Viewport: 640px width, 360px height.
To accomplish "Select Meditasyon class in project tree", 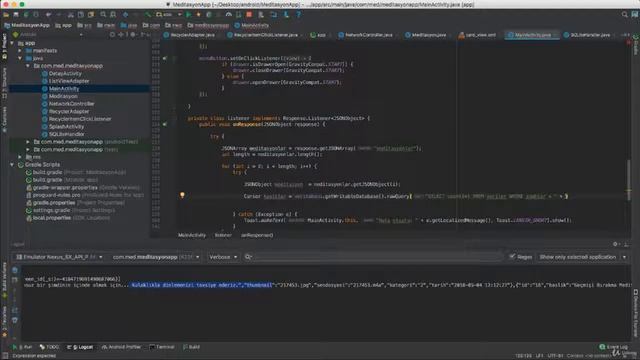I will click(x=60, y=96).
